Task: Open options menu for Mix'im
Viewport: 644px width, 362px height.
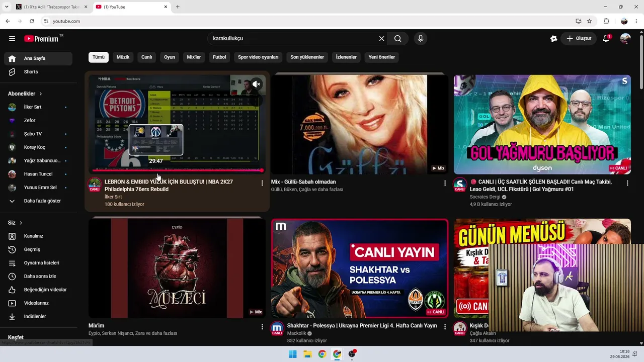Action: 262,327
